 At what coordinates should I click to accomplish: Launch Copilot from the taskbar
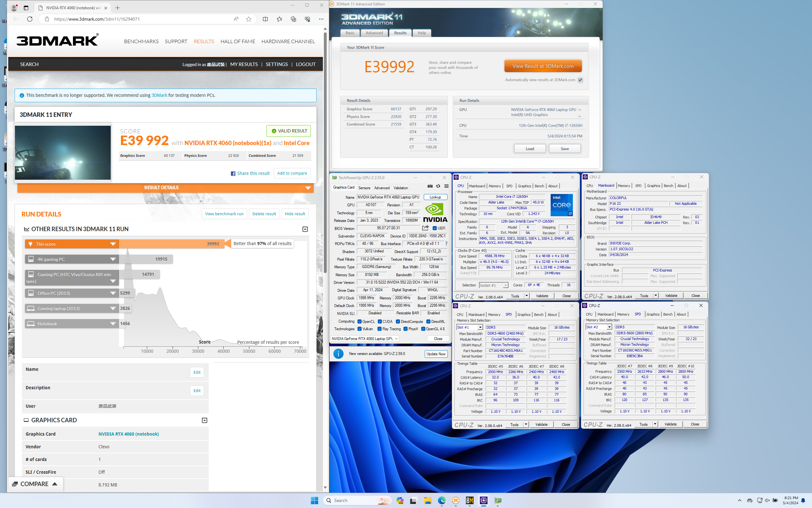[x=400, y=500]
